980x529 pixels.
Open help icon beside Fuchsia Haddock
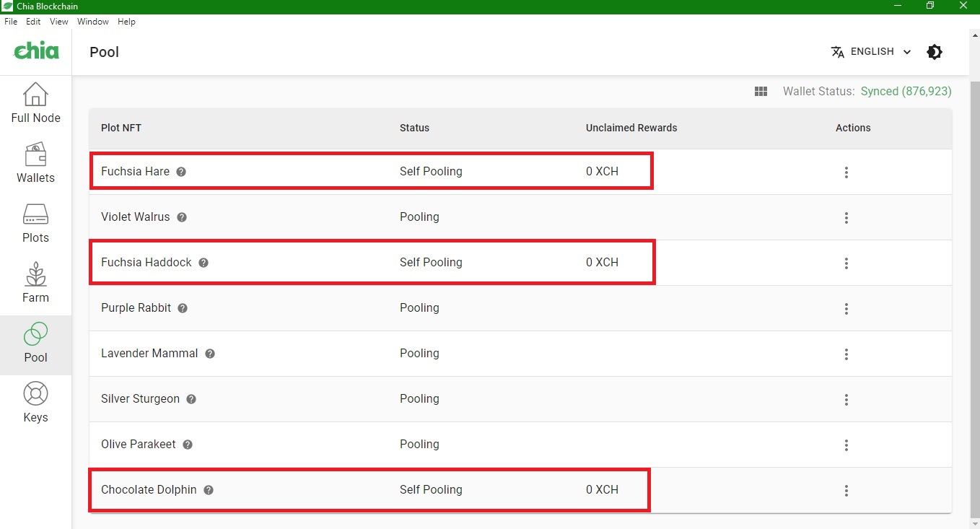point(204,263)
